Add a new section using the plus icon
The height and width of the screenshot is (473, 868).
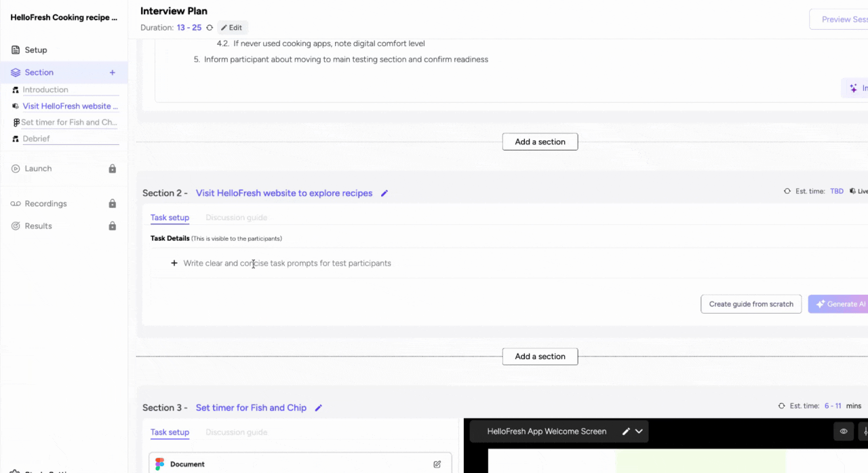[x=113, y=72]
